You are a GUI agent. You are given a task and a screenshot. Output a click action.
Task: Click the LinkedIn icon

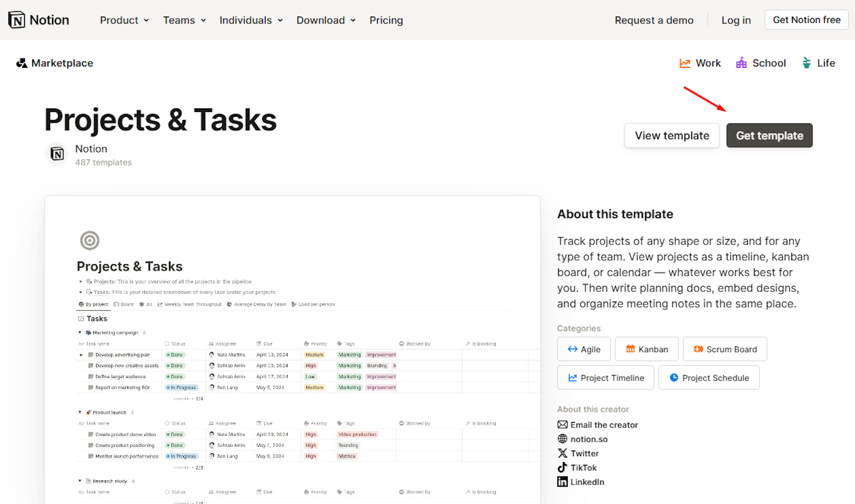pos(563,482)
